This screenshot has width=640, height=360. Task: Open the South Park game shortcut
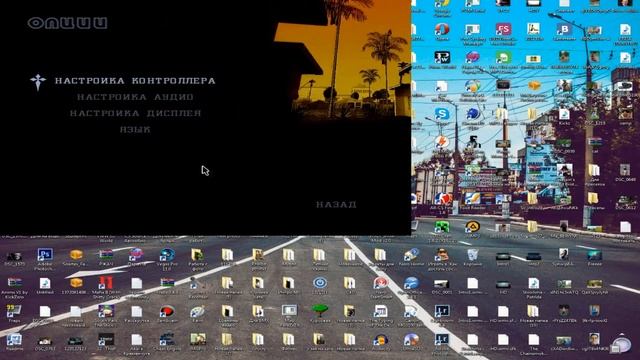106,316
